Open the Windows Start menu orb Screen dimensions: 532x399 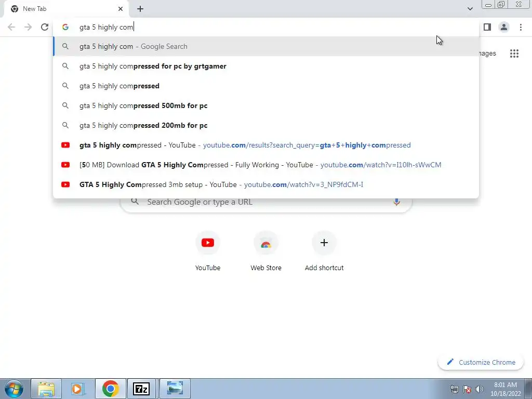[x=14, y=389]
